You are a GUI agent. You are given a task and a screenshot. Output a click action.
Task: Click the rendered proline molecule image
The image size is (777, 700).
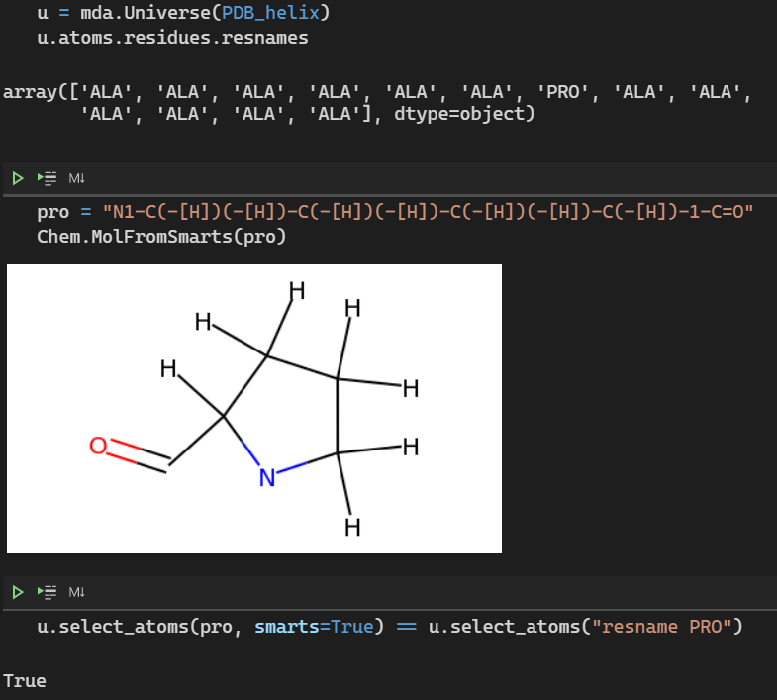click(x=254, y=409)
